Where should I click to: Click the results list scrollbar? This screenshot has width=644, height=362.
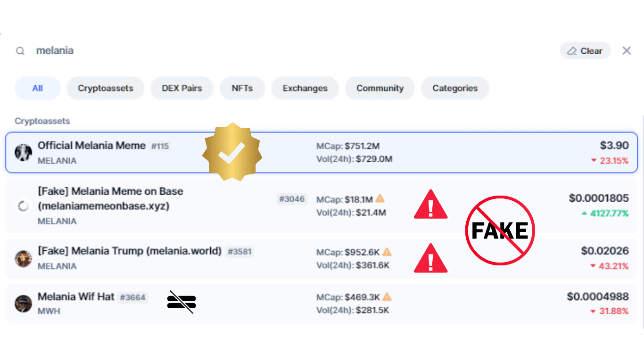[643, 221]
